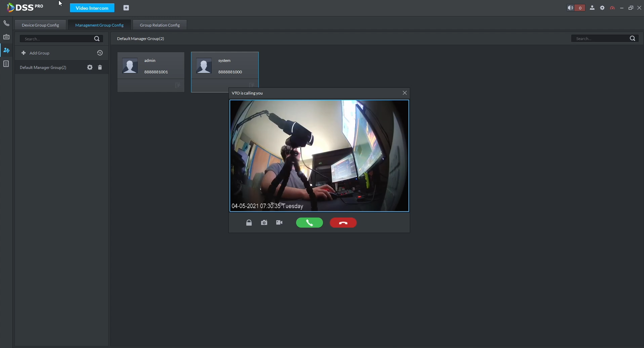Start recording with video camera icon
Image resolution: width=644 pixels, height=348 pixels.
point(279,223)
